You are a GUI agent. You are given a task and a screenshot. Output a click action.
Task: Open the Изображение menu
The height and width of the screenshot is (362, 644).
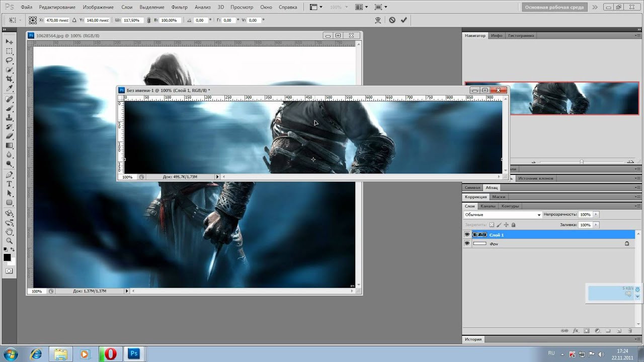tap(98, 8)
